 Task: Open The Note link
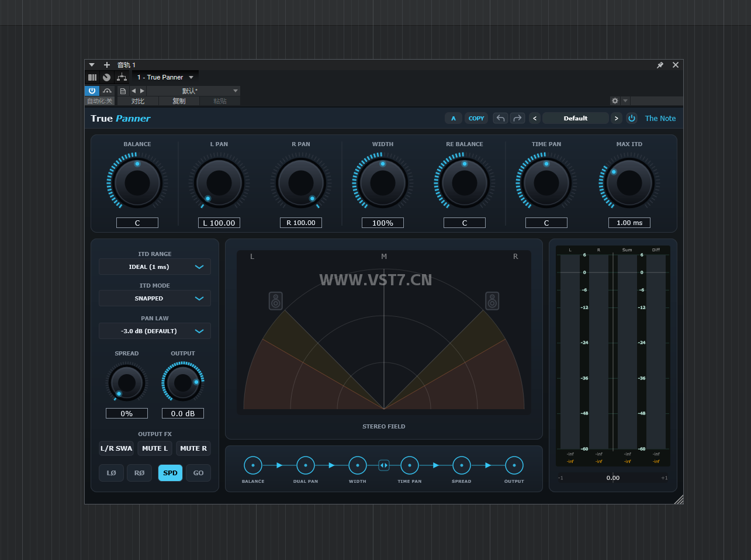pos(660,118)
